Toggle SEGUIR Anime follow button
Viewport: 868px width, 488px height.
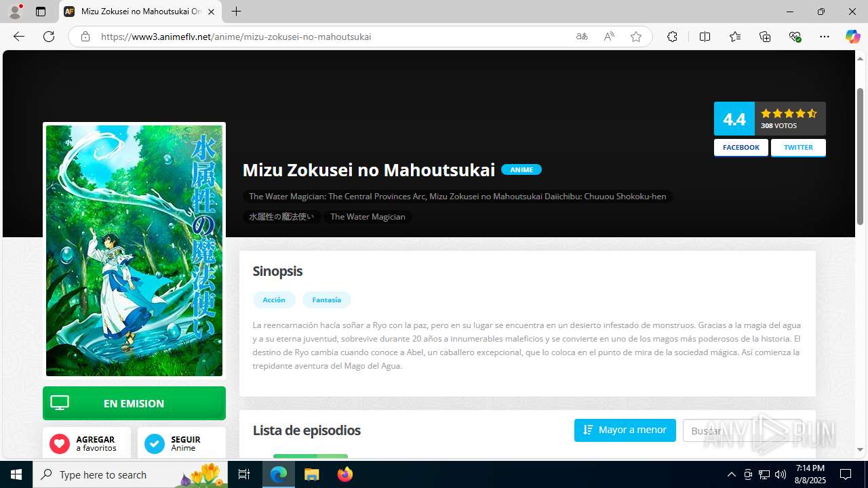click(x=182, y=443)
